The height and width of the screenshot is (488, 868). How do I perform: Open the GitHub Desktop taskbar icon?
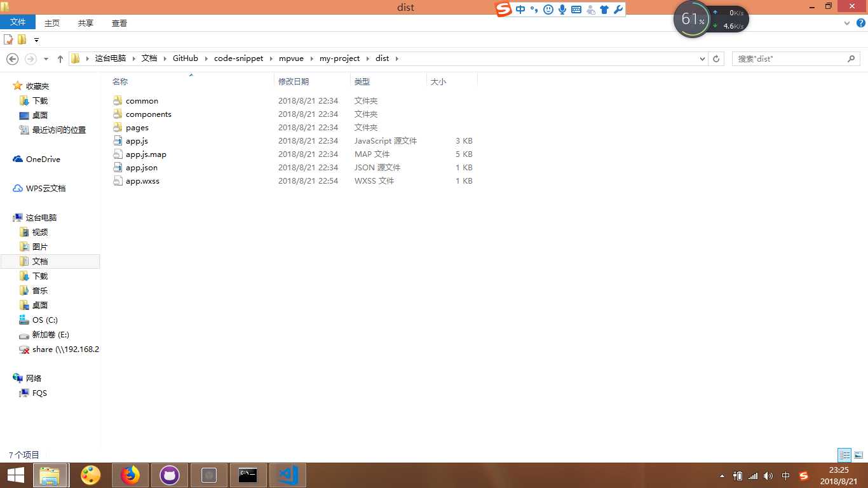point(170,475)
